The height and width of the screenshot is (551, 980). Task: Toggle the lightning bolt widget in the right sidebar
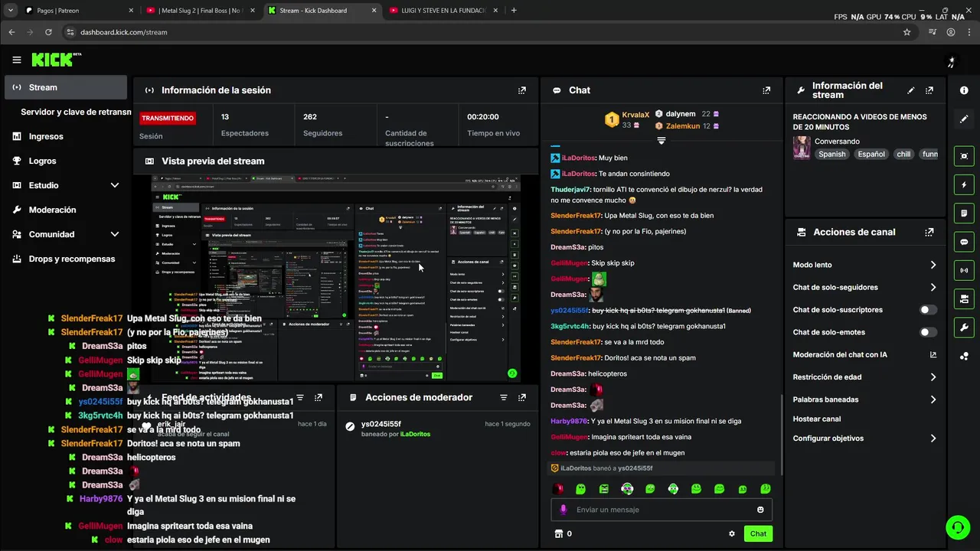pyautogui.click(x=964, y=184)
